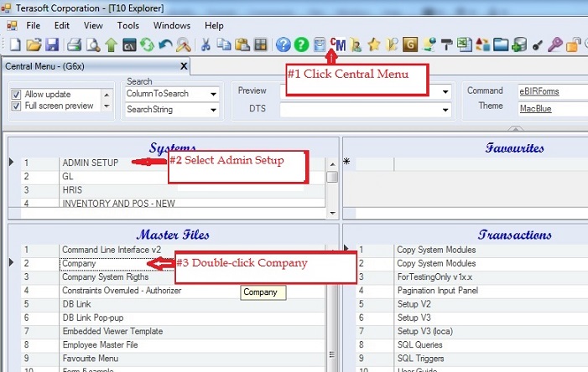Click the find tools icon
This screenshot has height=372, width=588.
[184, 45]
